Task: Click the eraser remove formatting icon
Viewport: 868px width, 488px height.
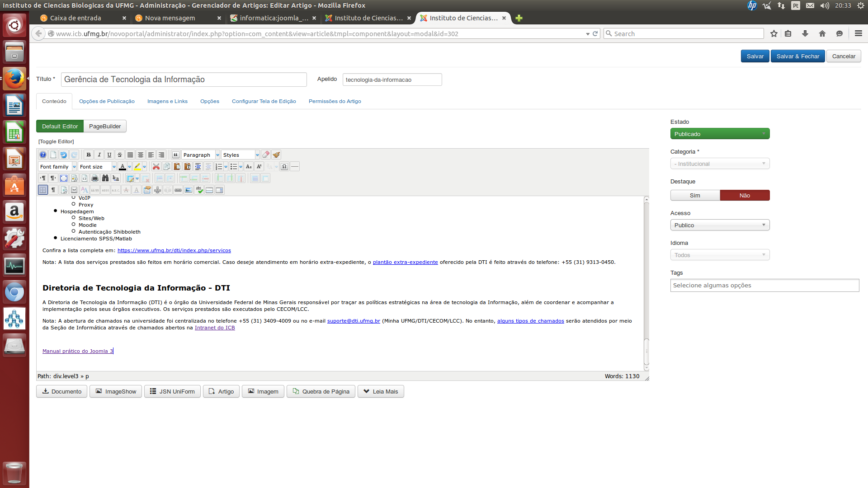Action: tap(266, 155)
